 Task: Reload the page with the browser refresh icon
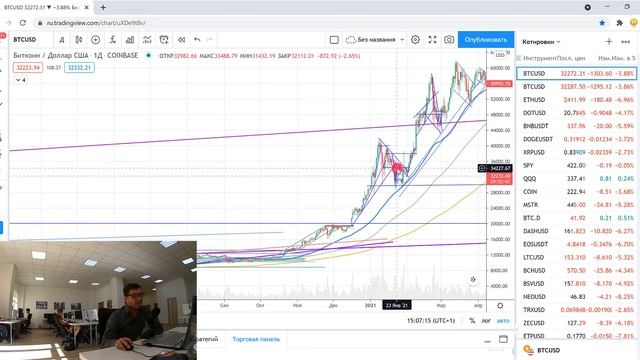tap(23, 23)
